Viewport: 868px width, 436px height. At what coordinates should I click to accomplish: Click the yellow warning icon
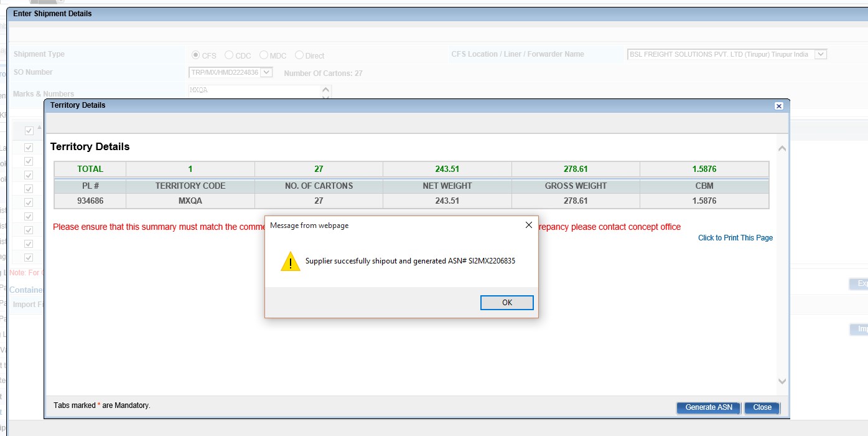290,262
